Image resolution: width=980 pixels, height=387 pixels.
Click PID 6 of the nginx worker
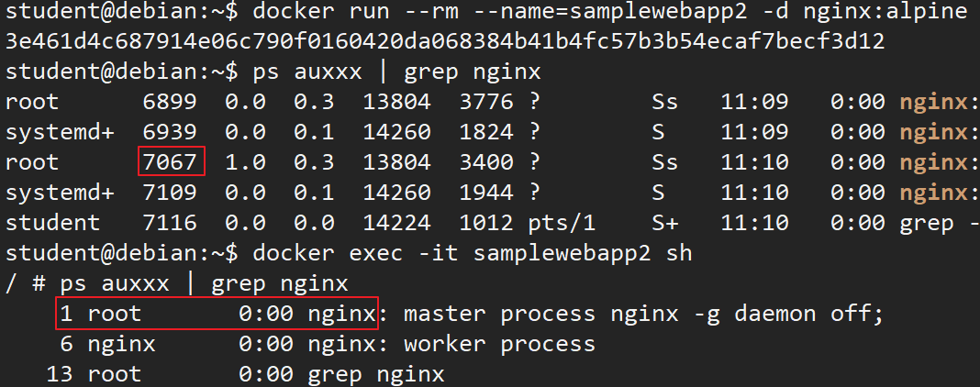66,344
